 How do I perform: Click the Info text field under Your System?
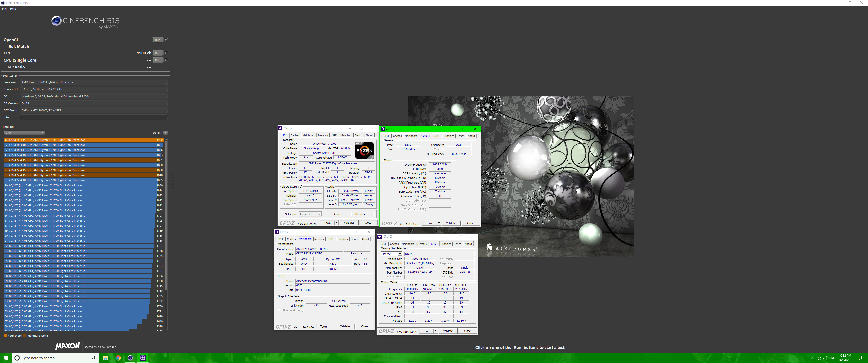point(94,117)
